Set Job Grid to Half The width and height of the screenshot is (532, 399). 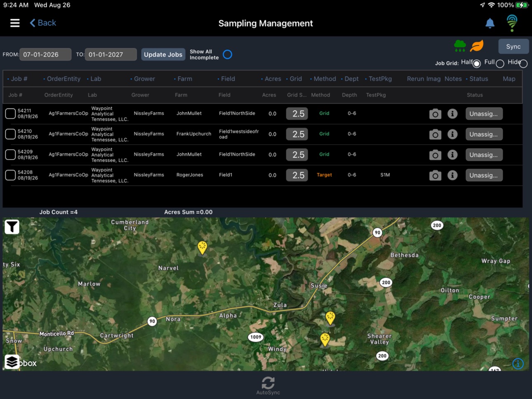tap(477, 64)
